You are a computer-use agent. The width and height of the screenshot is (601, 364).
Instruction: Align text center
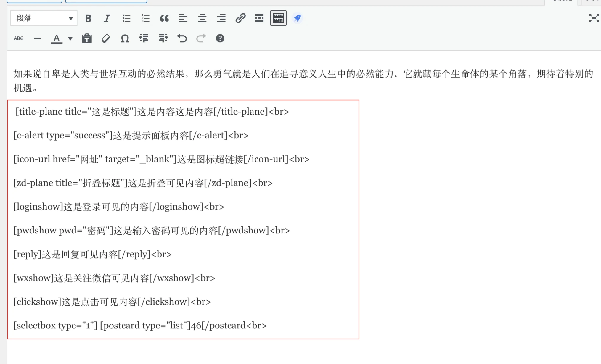(202, 18)
